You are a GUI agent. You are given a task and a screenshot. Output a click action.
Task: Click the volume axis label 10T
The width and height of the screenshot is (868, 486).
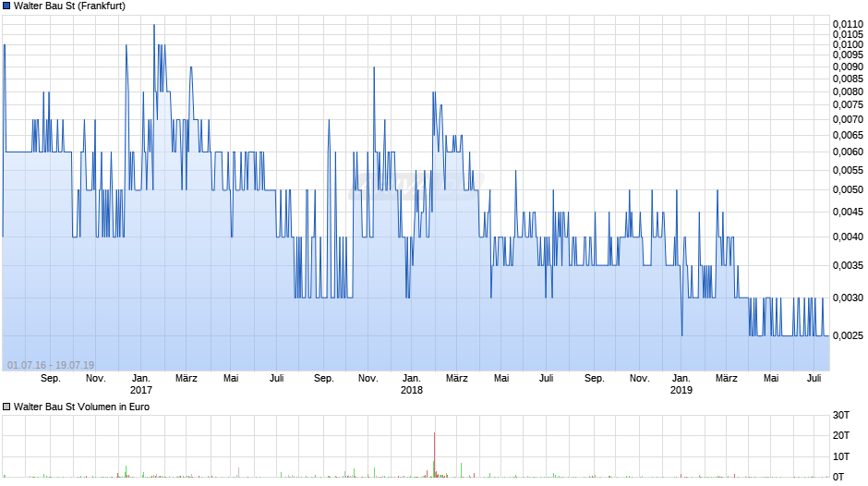(x=841, y=456)
